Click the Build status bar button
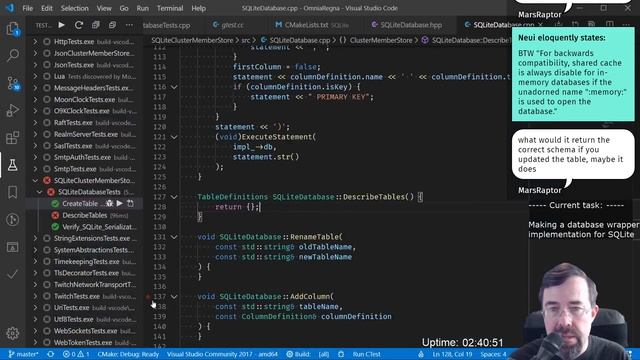The height and width of the screenshot is (360, 640). [x=298, y=354]
